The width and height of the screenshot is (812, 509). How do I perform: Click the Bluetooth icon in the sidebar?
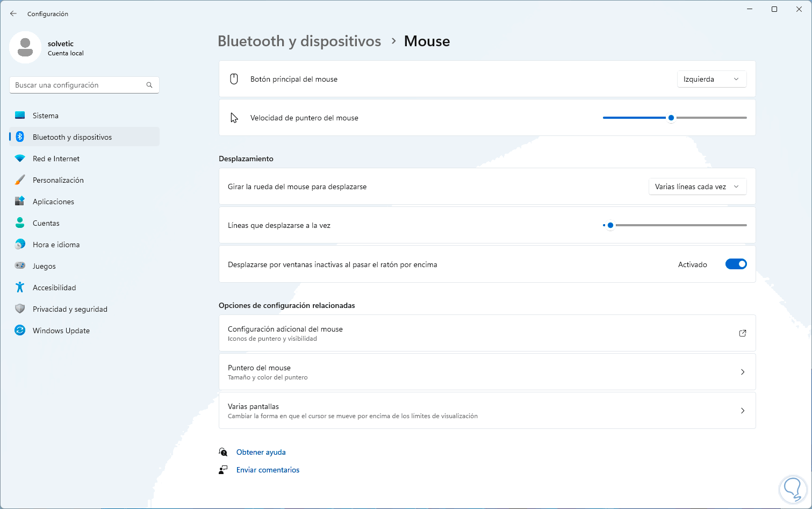click(20, 137)
